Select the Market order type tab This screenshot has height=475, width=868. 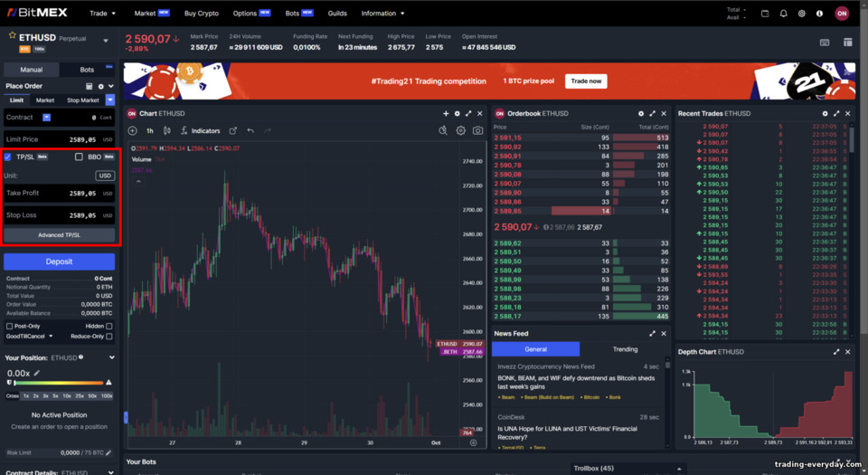click(x=45, y=100)
